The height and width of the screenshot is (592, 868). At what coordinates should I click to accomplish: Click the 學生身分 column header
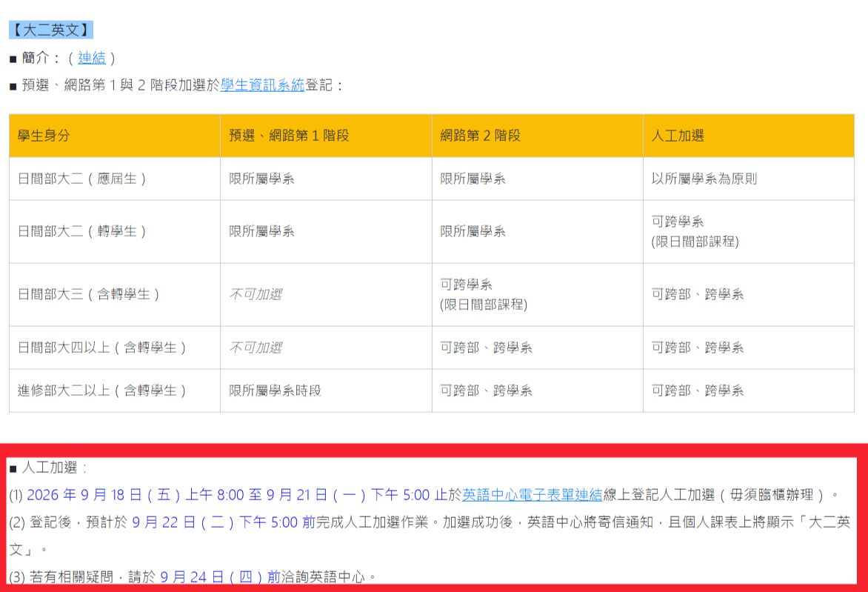tap(115, 136)
